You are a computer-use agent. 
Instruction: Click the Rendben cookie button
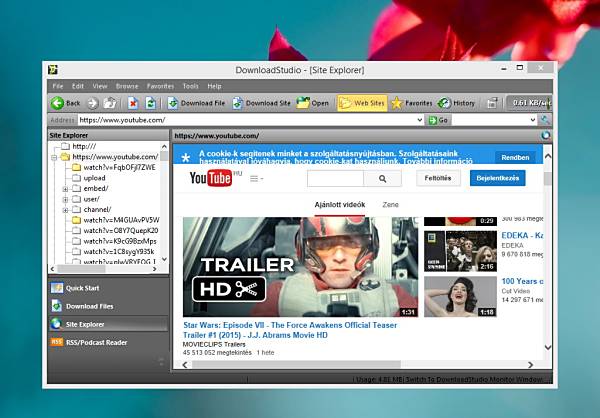(515, 157)
